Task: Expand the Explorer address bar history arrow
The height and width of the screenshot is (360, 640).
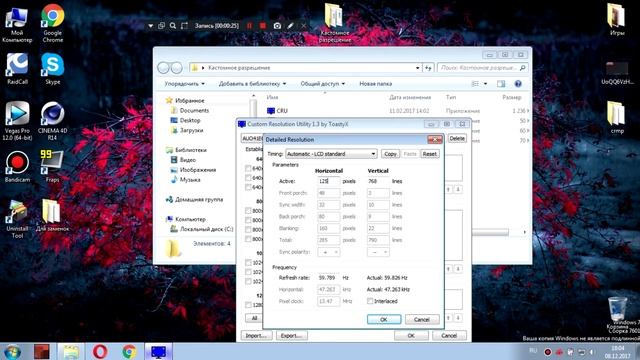Action: [417, 68]
